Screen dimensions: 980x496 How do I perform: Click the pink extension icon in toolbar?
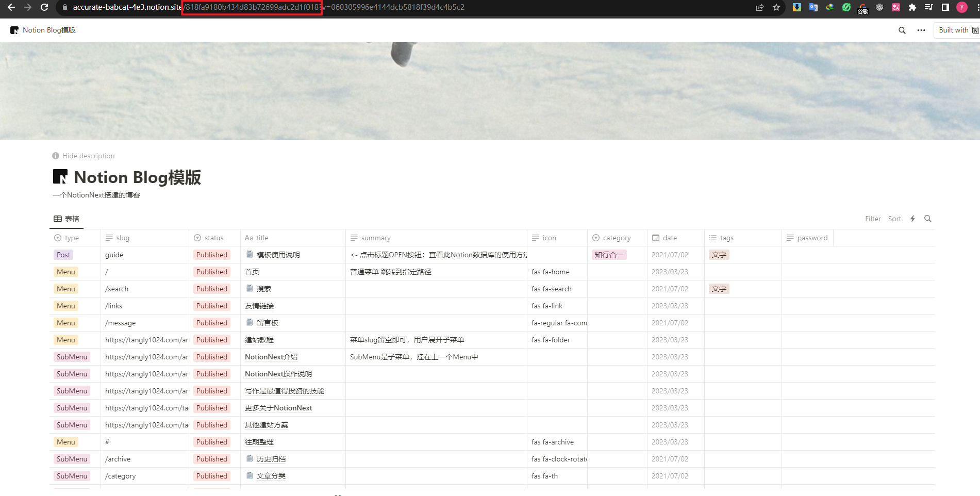point(896,7)
